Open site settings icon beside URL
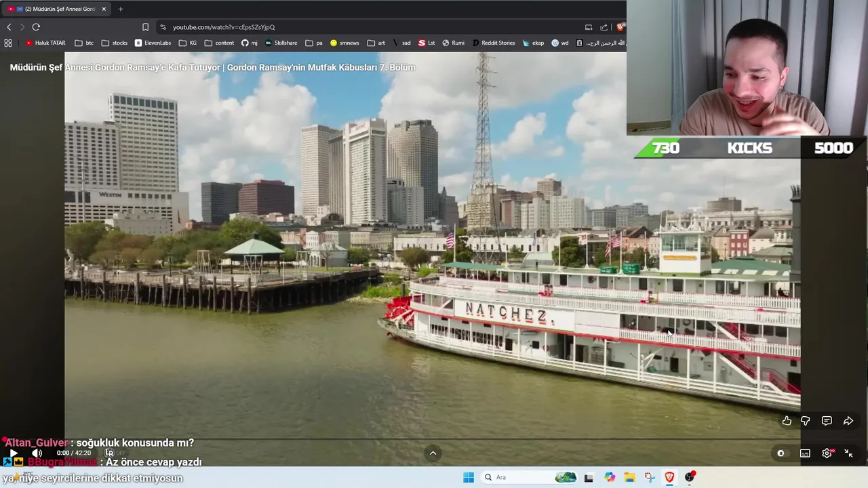The width and height of the screenshot is (868, 488). [163, 27]
